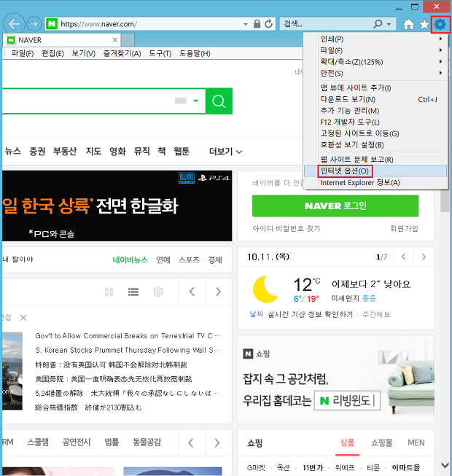Image resolution: width=452 pixels, height=476 pixels.
Task: Open news stand settings gear icon
Action: 158,292
